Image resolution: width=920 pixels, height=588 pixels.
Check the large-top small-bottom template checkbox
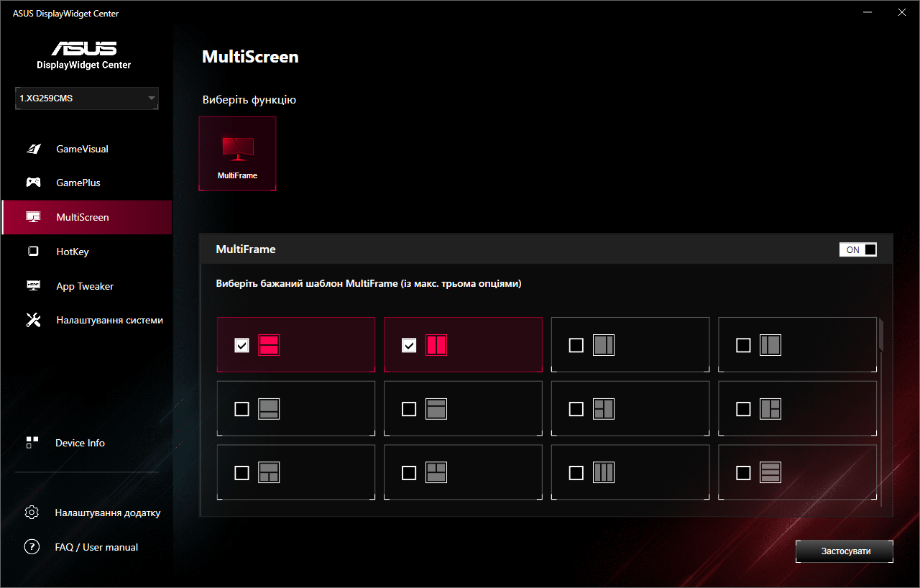pyautogui.click(x=242, y=409)
